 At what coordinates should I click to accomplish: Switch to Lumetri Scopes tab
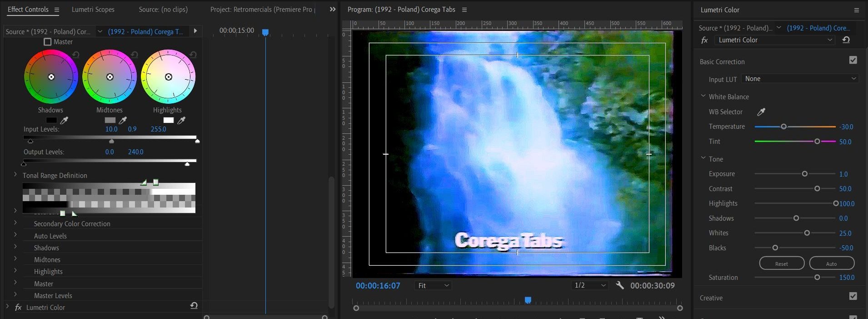(x=93, y=10)
